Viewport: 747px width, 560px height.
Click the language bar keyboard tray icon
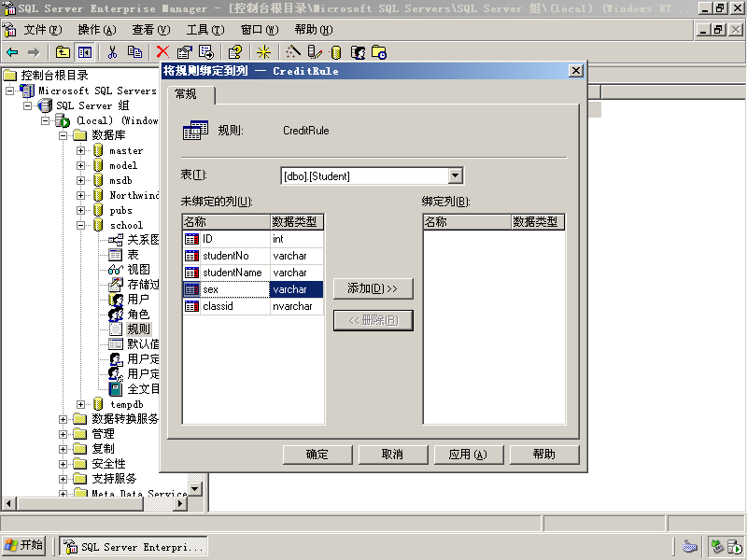690,547
